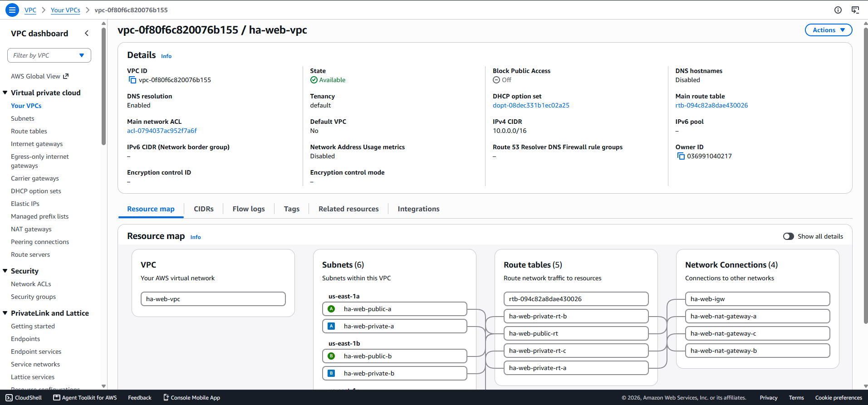Copy the VPC ID with copy icon
This screenshot has width=868, height=405.
(x=132, y=80)
